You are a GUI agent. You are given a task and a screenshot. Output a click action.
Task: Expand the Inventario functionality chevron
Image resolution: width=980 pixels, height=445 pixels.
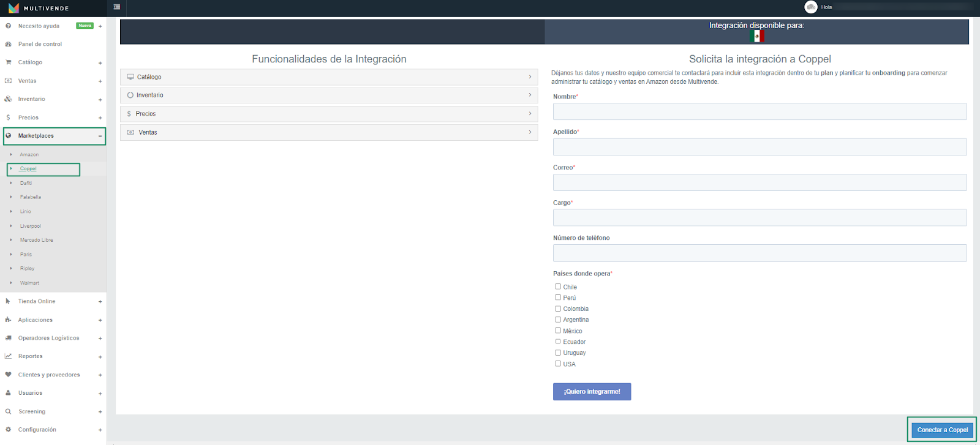(x=530, y=95)
